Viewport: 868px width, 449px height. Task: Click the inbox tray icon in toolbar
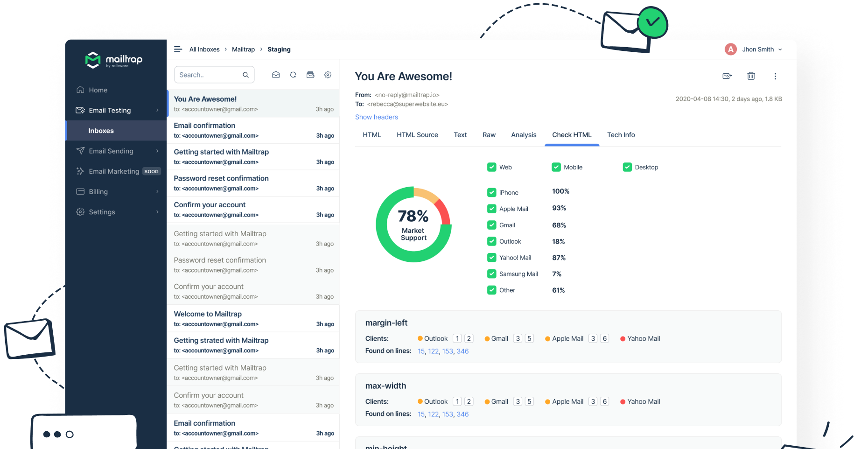(310, 75)
